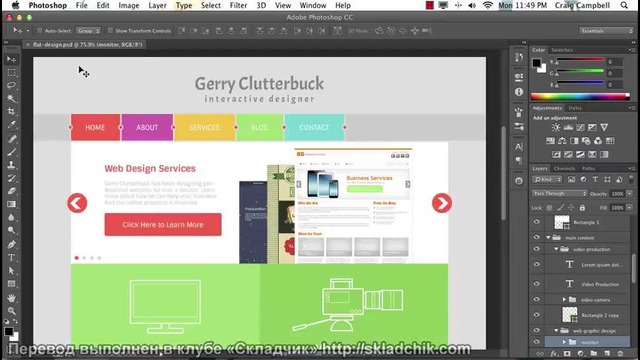Select the Pen tool
The width and height of the screenshot is (640, 360).
pos(11,244)
